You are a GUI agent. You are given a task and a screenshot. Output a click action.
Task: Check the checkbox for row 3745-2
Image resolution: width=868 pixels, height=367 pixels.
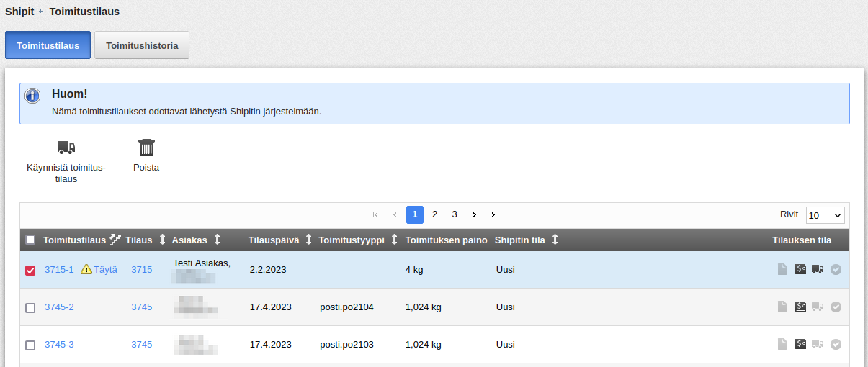30,308
